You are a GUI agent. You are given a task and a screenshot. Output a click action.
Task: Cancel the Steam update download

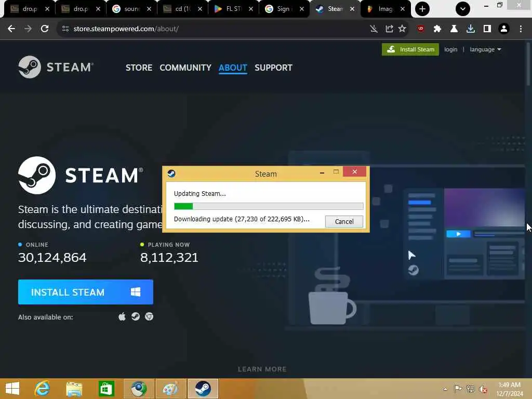[x=344, y=221]
